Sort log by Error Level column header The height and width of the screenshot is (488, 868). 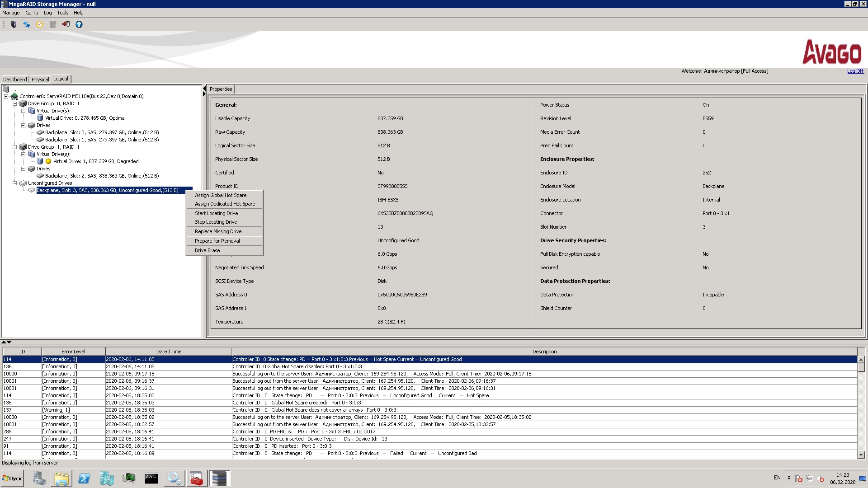coord(73,352)
